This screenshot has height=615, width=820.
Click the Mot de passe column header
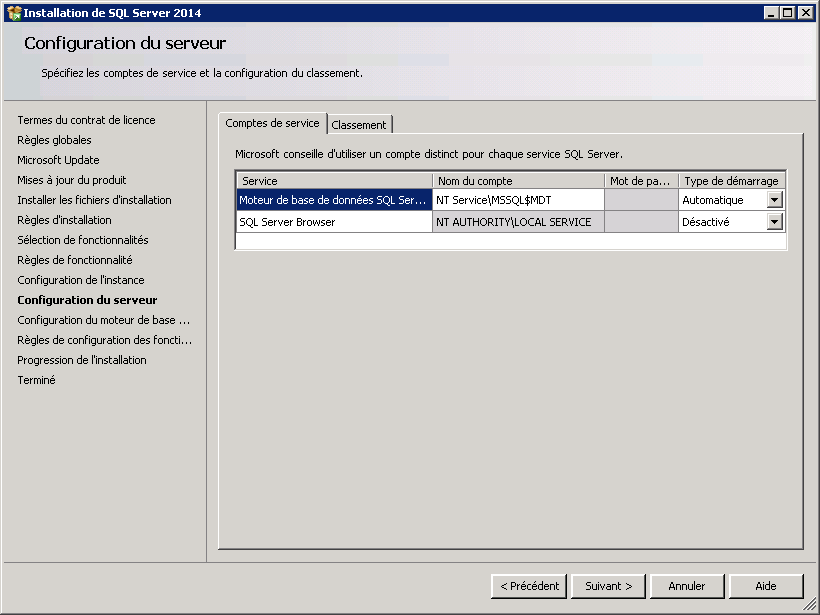pyautogui.click(x=640, y=181)
